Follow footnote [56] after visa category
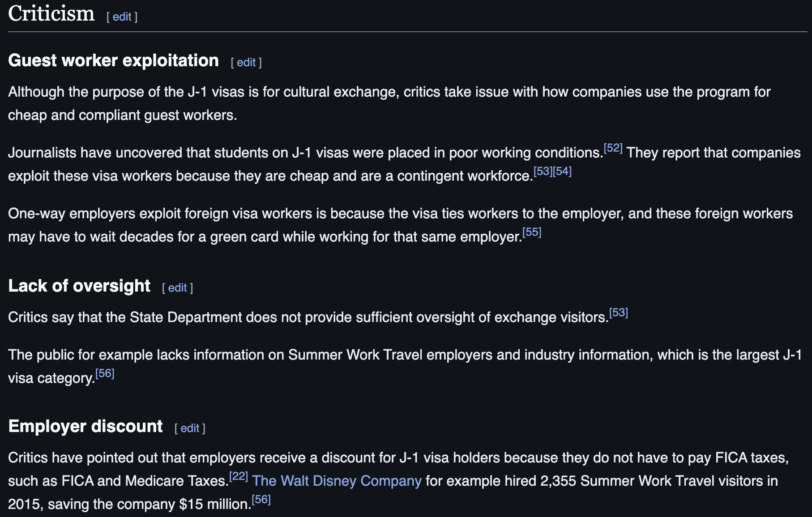 pyautogui.click(x=105, y=373)
